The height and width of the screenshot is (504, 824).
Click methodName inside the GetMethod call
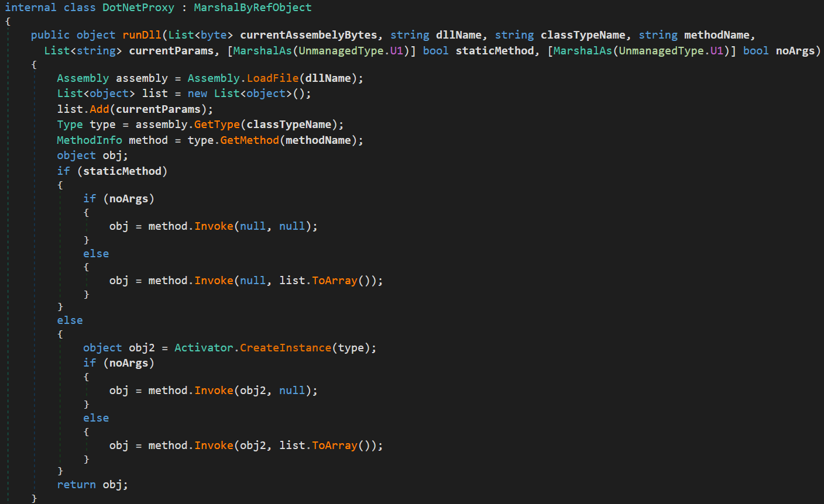[x=318, y=140]
